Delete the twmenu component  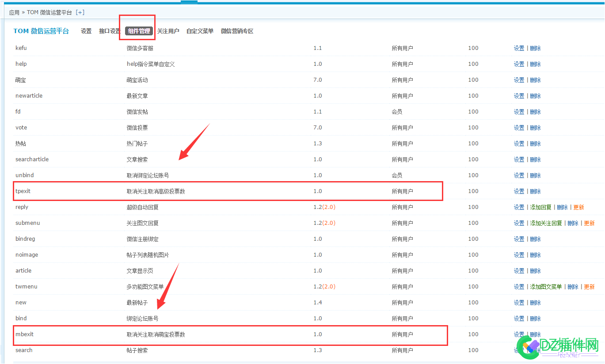(x=573, y=287)
